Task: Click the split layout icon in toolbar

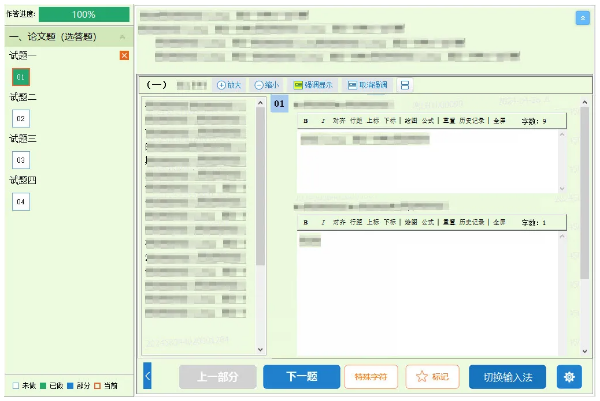Action: pos(405,86)
